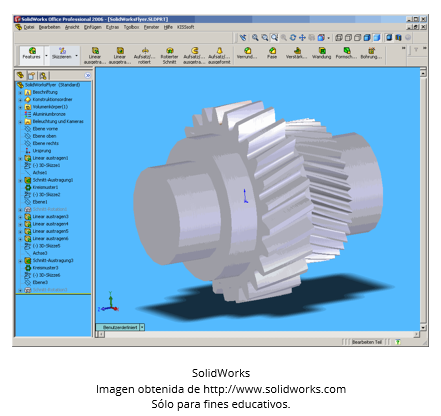441x416 pixels.
Task: Toggle Wireframe display mode
Action: pyautogui.click(x=339, y=38)
